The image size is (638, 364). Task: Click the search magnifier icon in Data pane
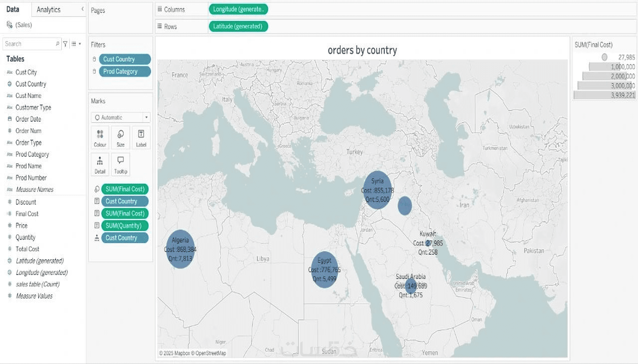tap(57, 44)
